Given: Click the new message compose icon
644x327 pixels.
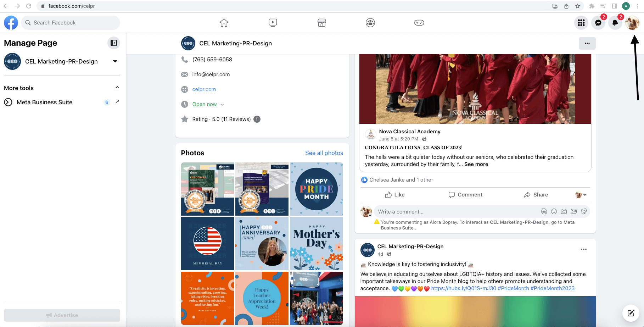Looking at the screenshot, I should pos(631,313).
